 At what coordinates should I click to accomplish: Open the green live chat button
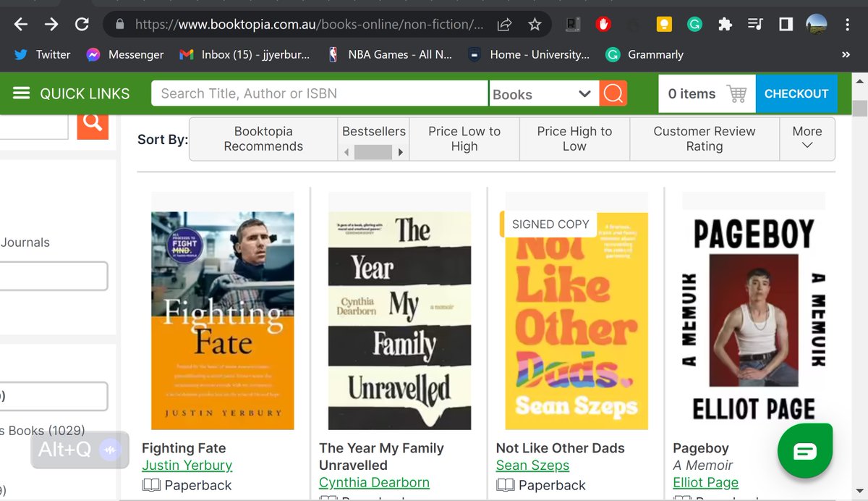pos(805,452)
